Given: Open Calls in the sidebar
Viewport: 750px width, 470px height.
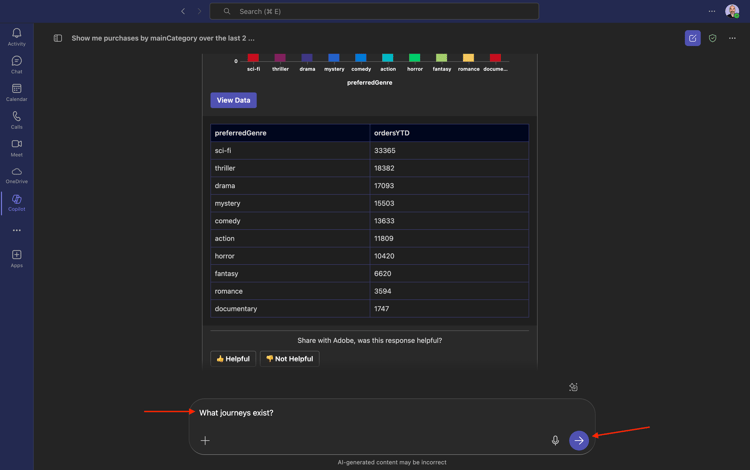Looking at the screenshot, I should (x=17, y=120).
